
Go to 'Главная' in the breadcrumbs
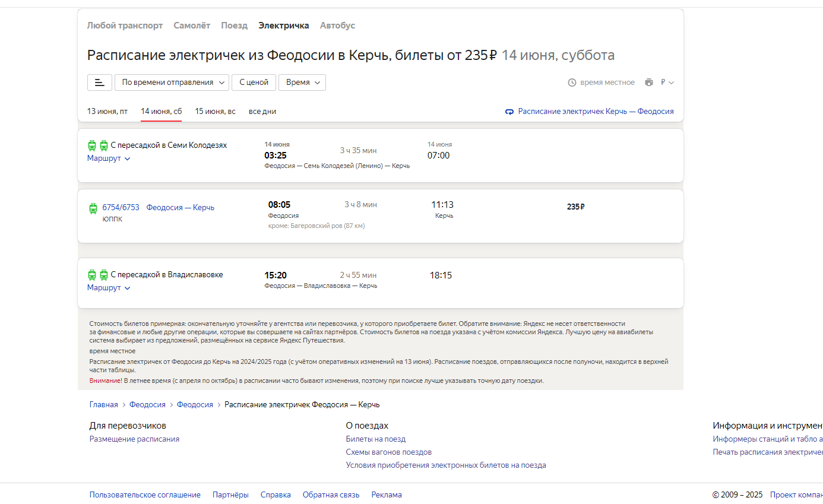click(104, 405)
